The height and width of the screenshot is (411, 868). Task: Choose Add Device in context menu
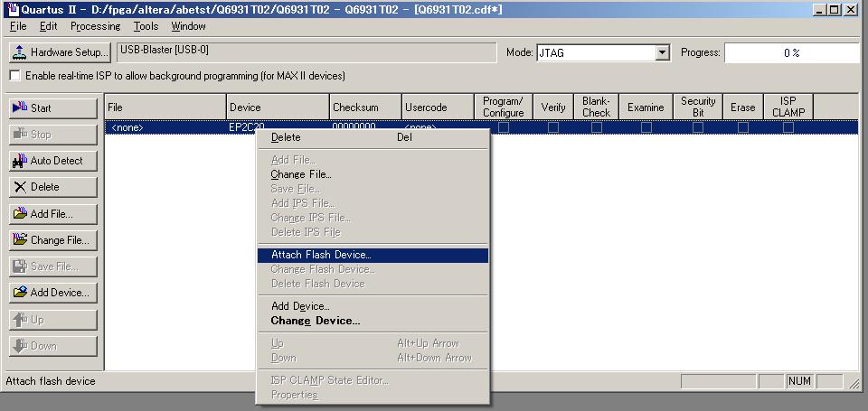373,306
